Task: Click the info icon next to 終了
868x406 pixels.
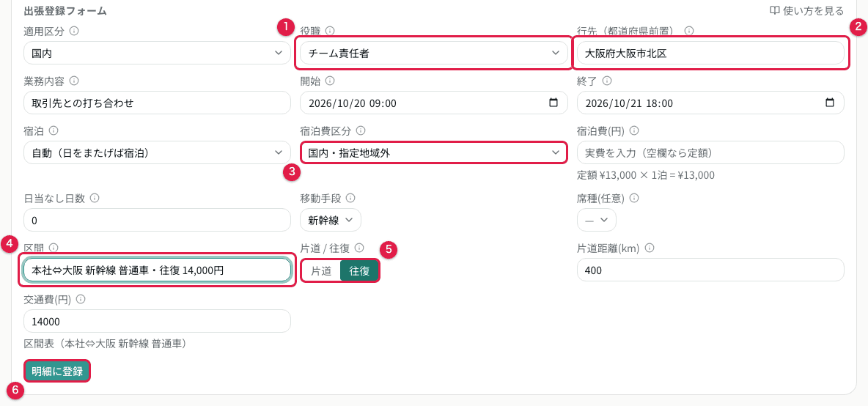Action: pyautogui.click(x=607, y=81)
